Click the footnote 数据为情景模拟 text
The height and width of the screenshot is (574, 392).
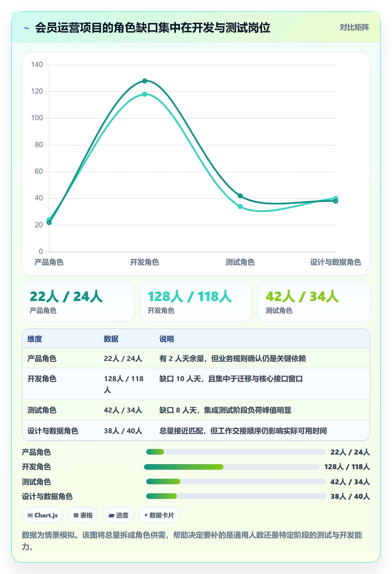pos(192,541)
